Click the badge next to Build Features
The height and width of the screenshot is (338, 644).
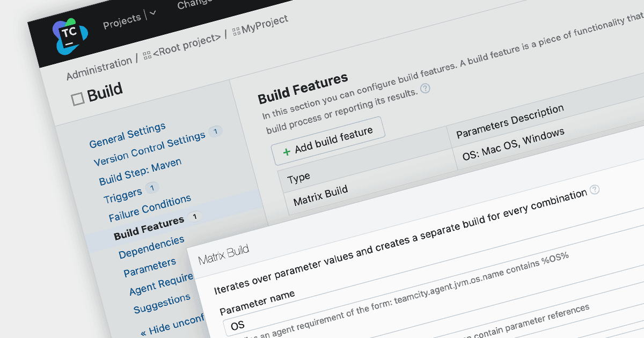pyautogui.click(x=195, y=216)
